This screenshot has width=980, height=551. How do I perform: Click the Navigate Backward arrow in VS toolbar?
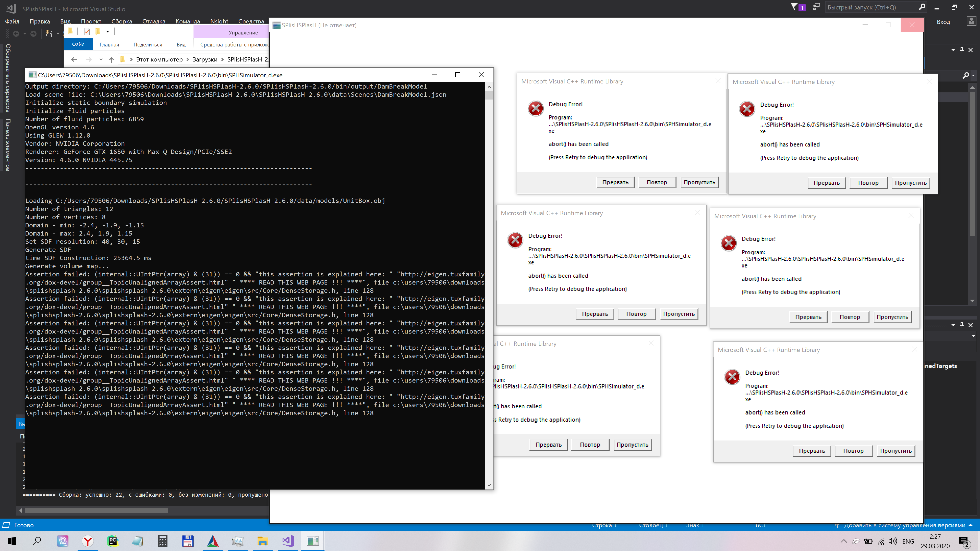pos(16,33)
